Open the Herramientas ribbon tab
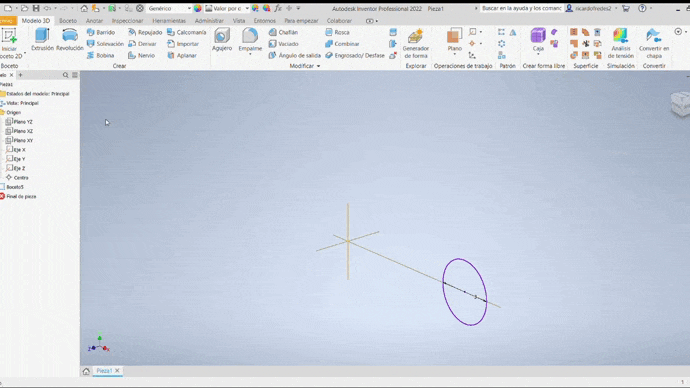 pyautogui.click(x=169, y=21)
